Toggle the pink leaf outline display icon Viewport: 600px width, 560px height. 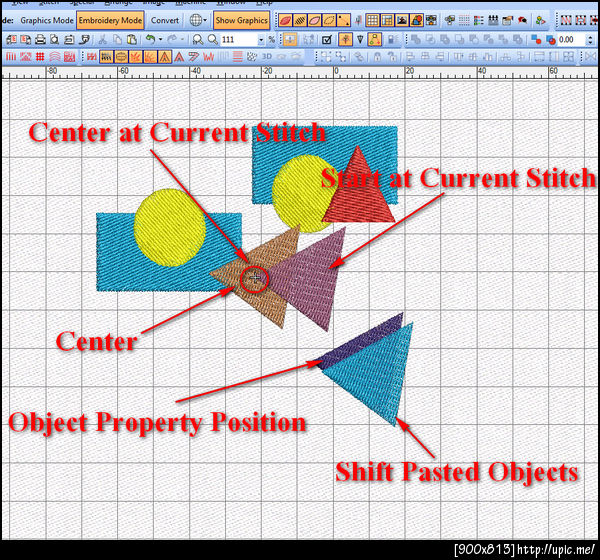(314, 20)
